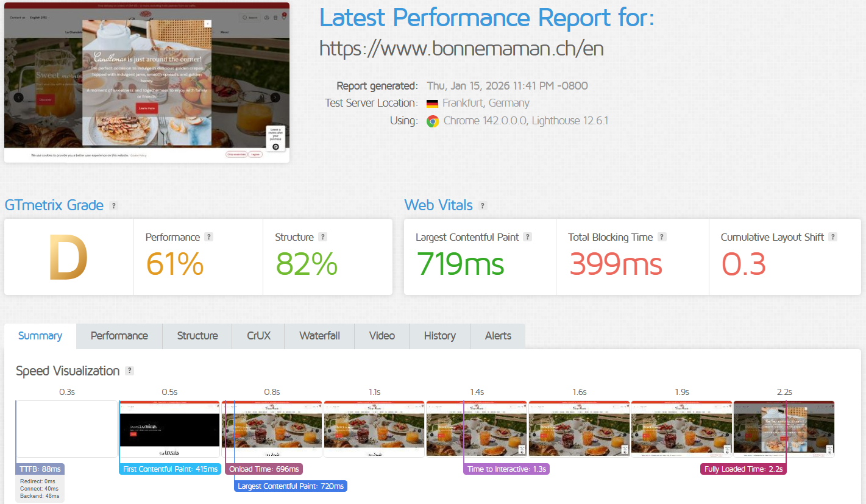Open the Largest Contentful Paint help icon

pos(528,237)
